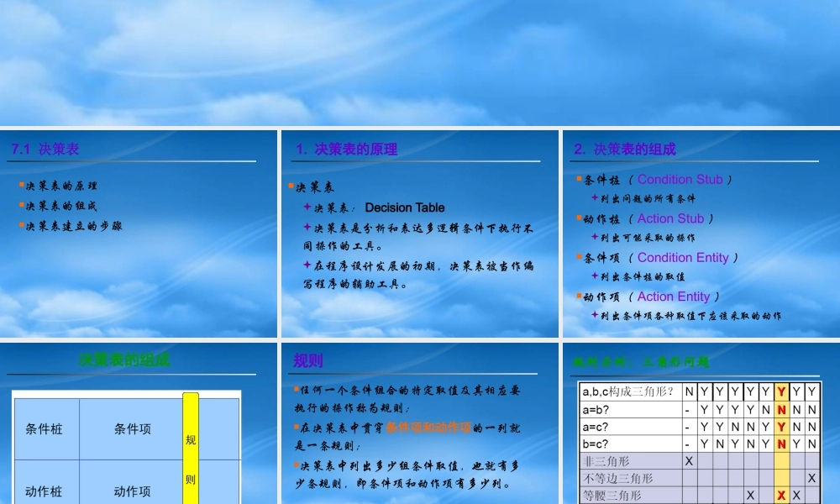Click the sentence beginning '任何一个条件组合的特定取值'
This screenshot has height=504, width=840.
click(x=407, y=399)
